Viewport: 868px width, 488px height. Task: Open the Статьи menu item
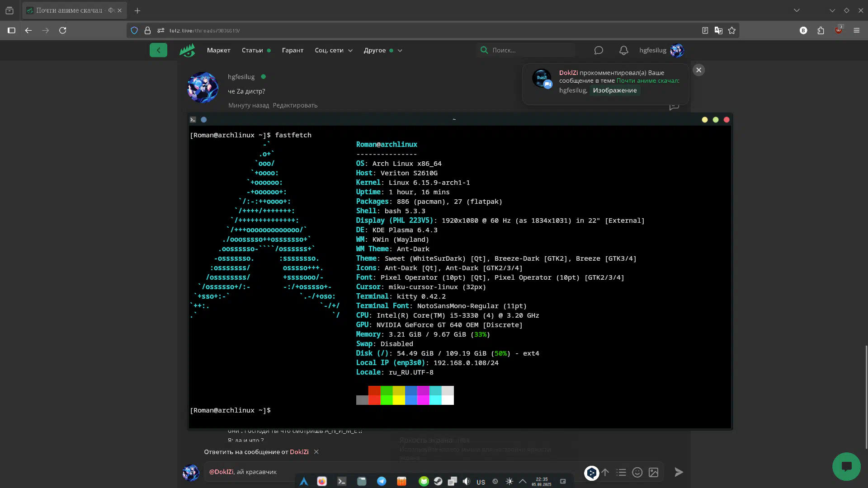pyautogui.click(x=252, y=50)
